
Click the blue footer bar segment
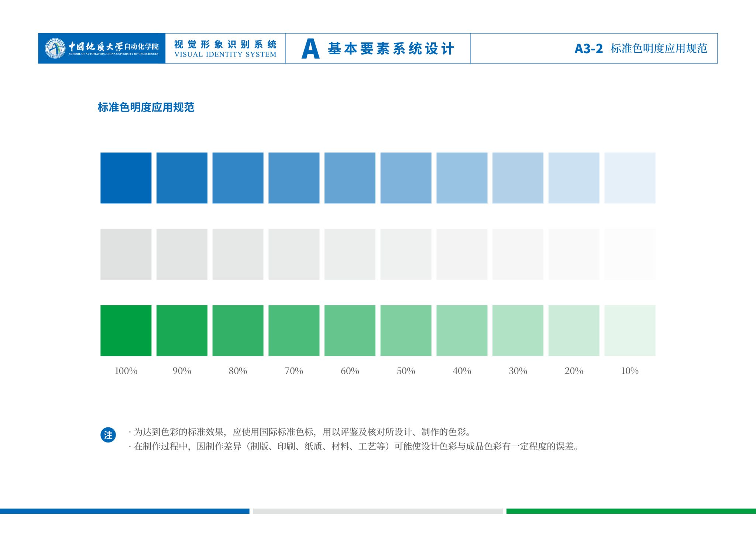point(124,511)
